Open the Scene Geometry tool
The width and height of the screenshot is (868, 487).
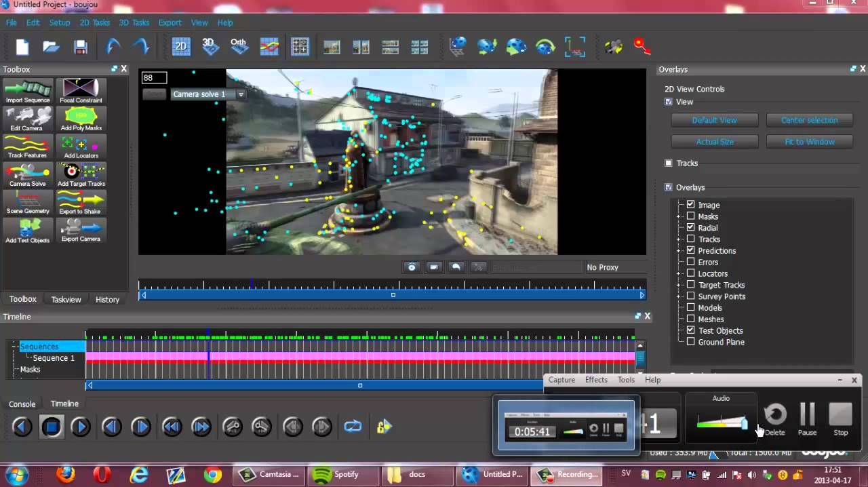pos(28,202)
